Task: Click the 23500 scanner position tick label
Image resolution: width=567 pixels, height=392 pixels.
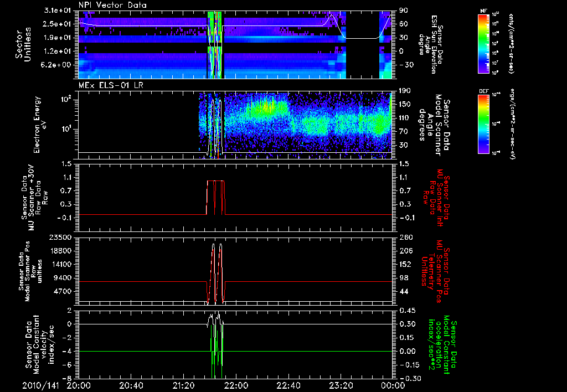Action: [x=60, y=237]
